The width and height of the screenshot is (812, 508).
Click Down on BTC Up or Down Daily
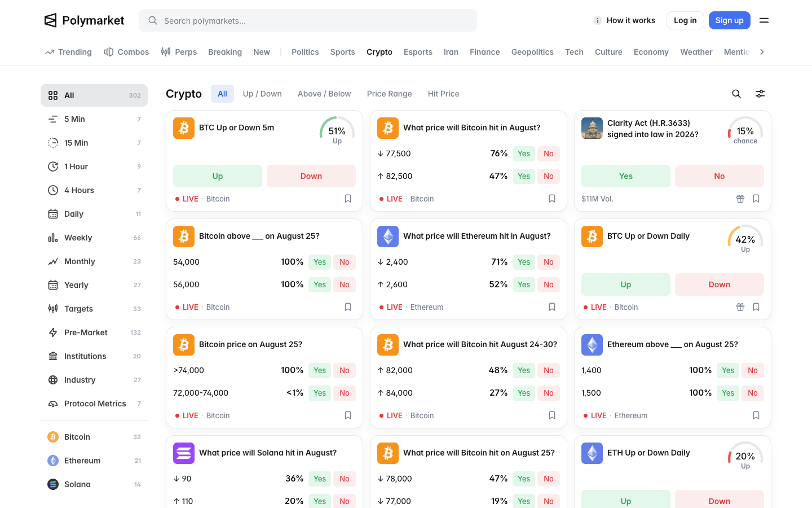[720, 284]
